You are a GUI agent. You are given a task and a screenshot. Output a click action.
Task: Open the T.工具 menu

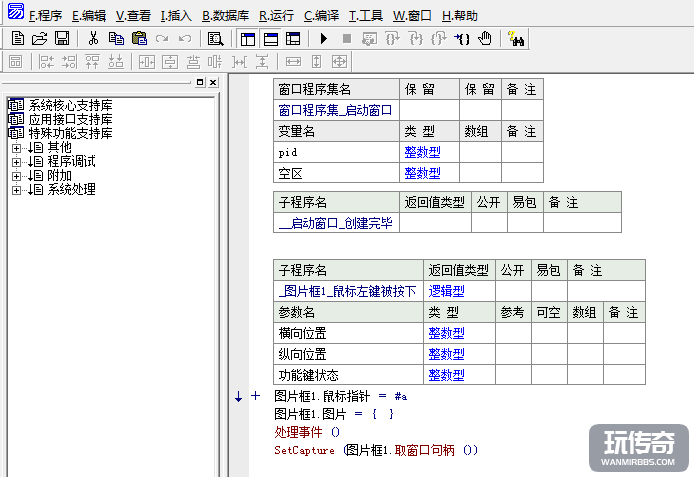tap(366, 16)
